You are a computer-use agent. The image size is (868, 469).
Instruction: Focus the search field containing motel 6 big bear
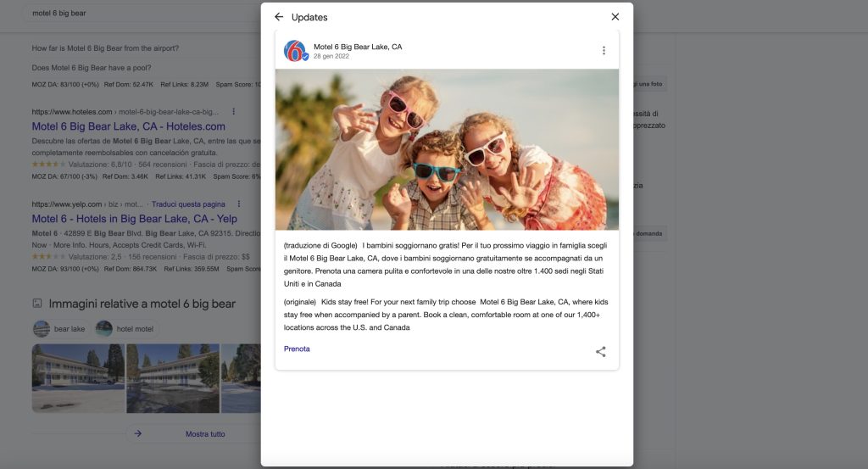(x=127, y=14)
